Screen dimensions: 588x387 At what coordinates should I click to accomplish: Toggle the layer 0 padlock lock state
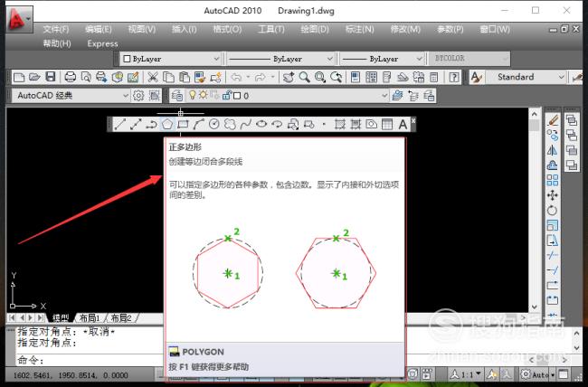pyautogui.click(x=226, y=96)
